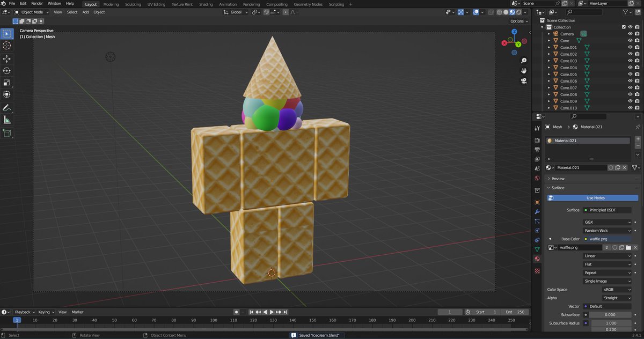This screenshot has height=339, width=644.
Task: Pin the properties editor context
Action: (x=637, y=127)
